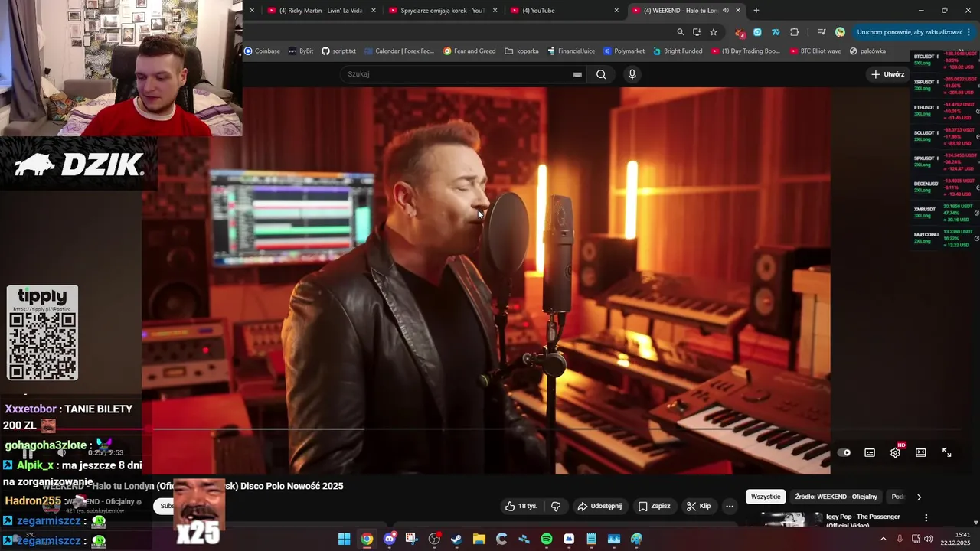Save the video with Zapisz
The height and width of the screenshot is (551, 980).
pos(655,506)
